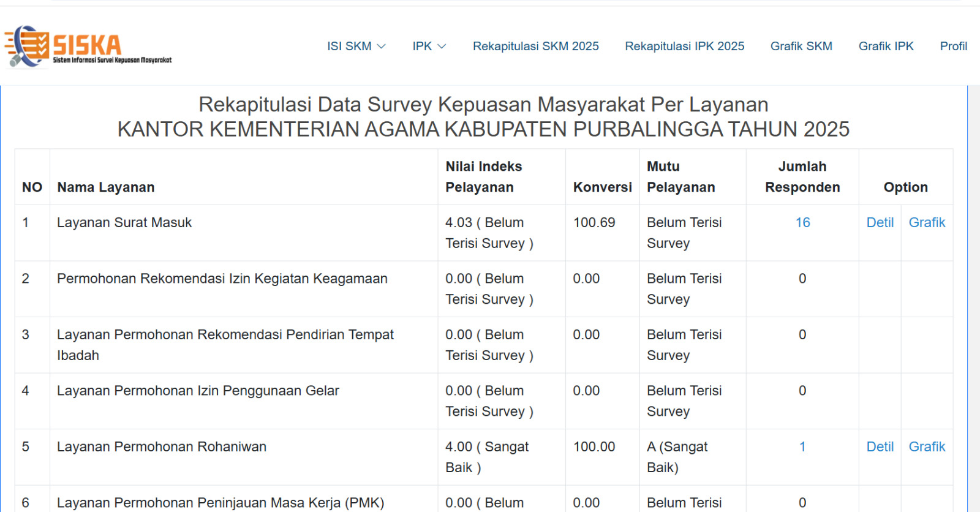Open Grafik for Layanan Permohonan Rohaniwan
The height and width of the screenshot is (512, 980).
pyautogui.click(x=927, y=446)
